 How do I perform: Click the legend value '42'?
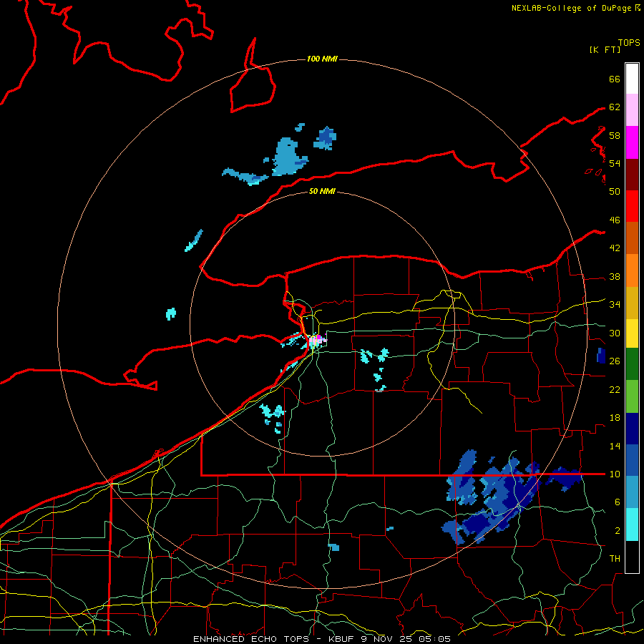click(x=615, y=248)
